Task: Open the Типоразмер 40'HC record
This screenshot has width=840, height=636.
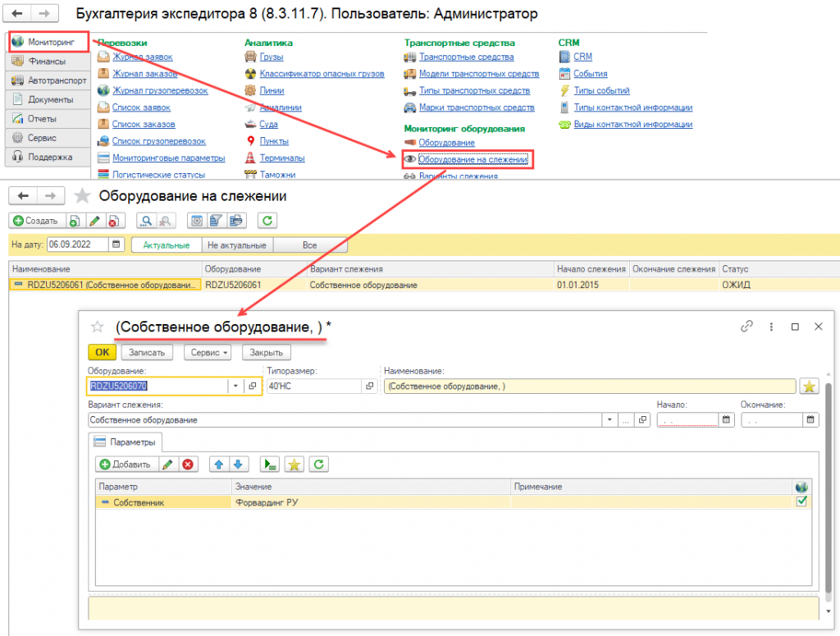Action: click(x=370, y=387)
